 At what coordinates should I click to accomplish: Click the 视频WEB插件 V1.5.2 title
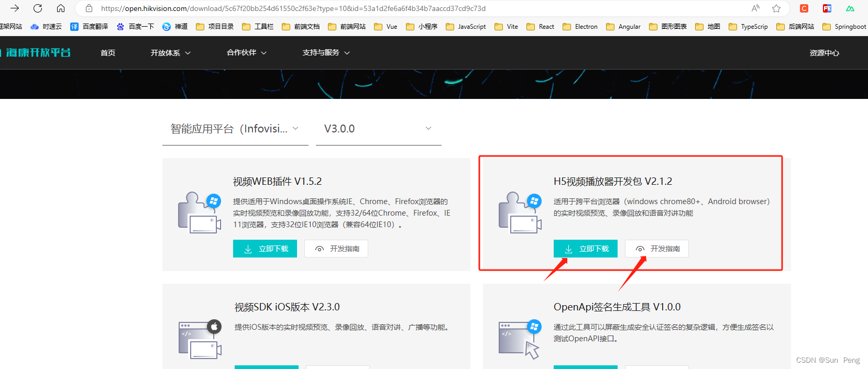click(x=278, y=182)
